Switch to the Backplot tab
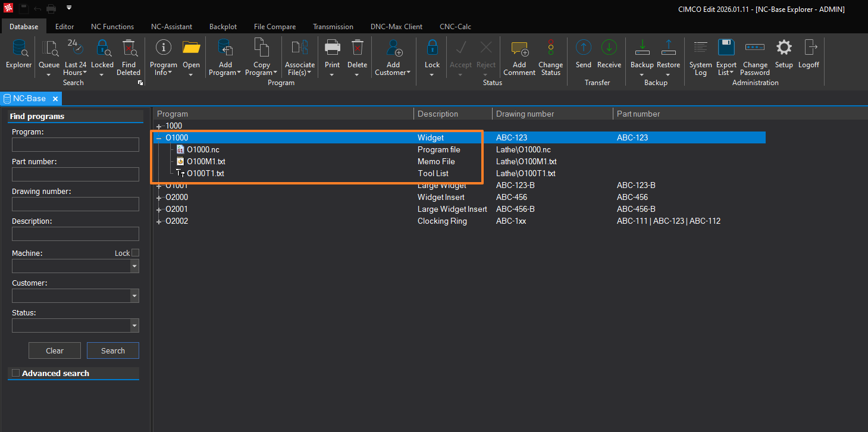This screenshot has width=868, height=432. (223, 26)
